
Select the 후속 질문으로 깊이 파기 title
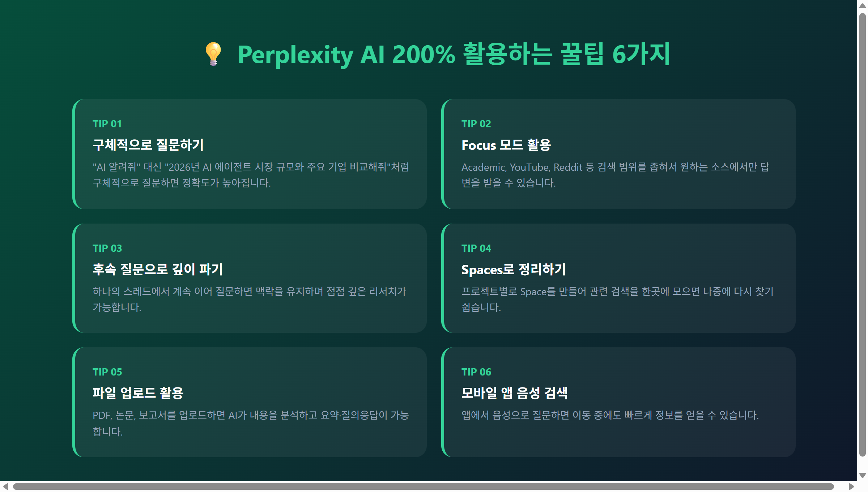click(x=158, y=270)
